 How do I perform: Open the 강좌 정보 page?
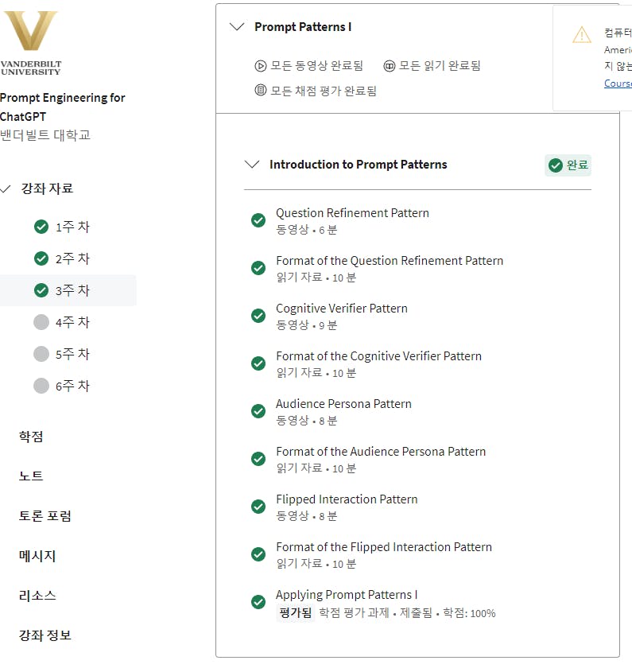coord(45,635)
